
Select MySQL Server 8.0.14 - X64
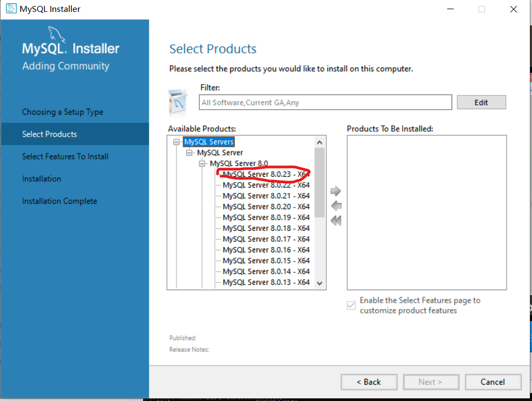(266, 272)
